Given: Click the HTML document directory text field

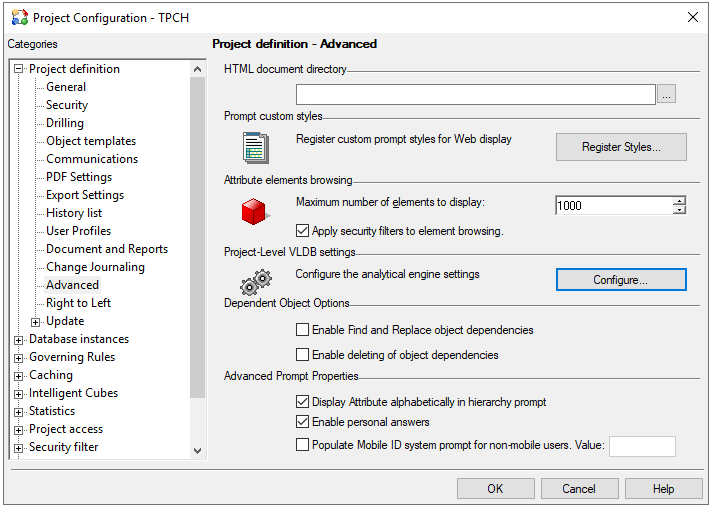Looking at the screenshot, I should (x=475, y=94).
